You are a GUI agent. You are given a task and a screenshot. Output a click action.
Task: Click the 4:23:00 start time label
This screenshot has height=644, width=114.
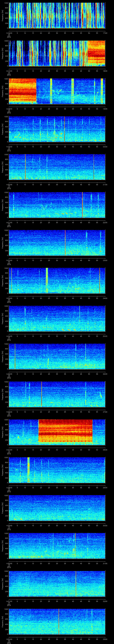[x=9, y=298]
